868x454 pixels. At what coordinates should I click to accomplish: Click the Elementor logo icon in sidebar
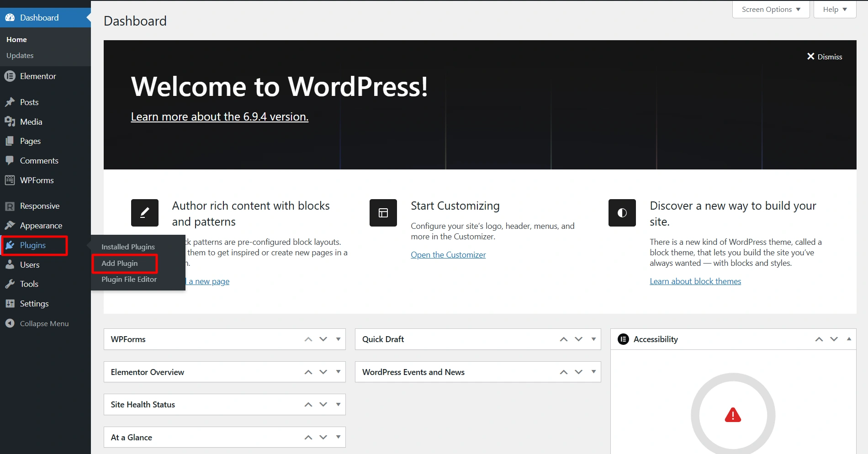tap(10, 76)
